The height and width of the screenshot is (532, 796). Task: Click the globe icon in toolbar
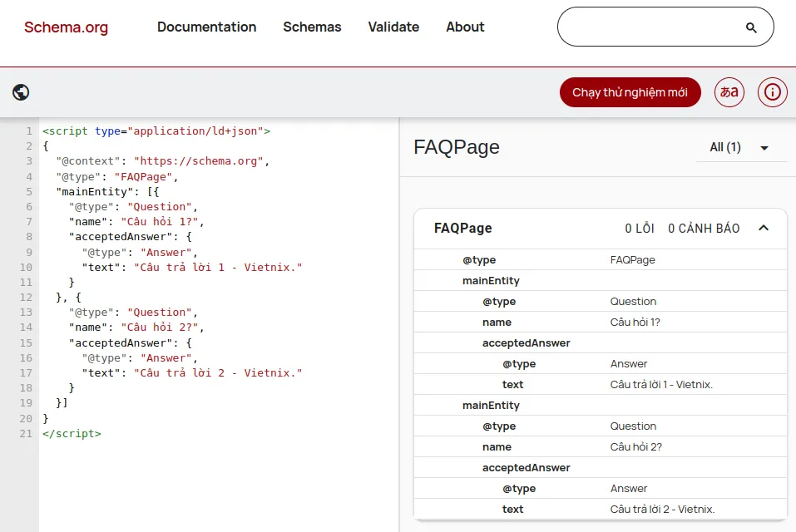point(20,92)
